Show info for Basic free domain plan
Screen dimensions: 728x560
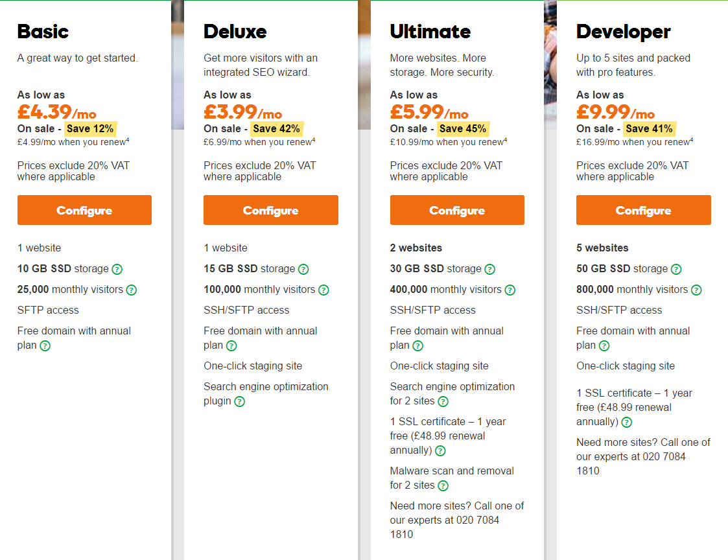tap(45, 345)
